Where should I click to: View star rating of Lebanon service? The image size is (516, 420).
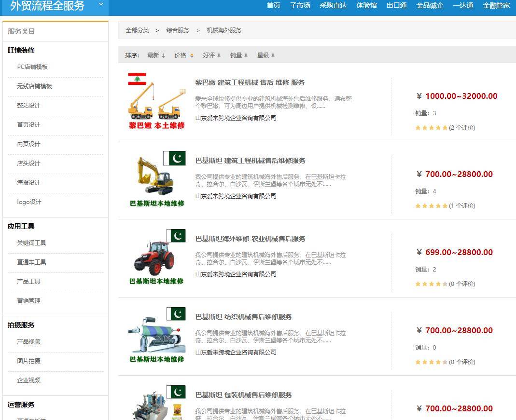tap(431, 128)
